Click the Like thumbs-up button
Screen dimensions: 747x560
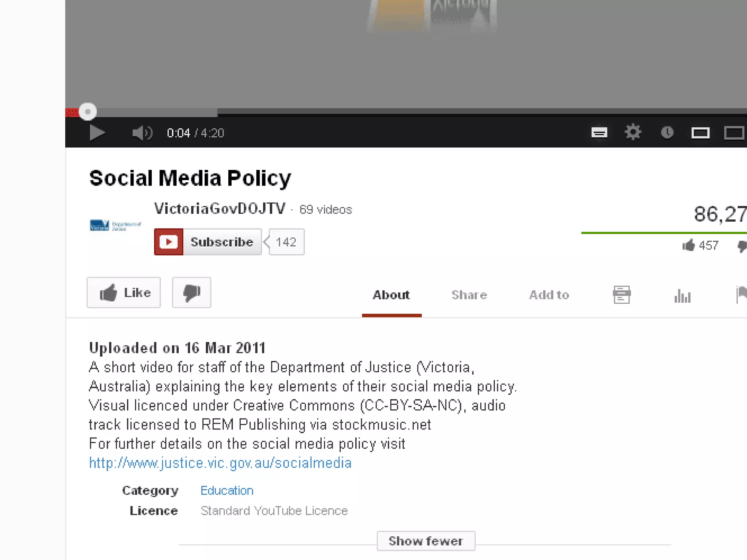pyautogui.click(x=124, y=293)
